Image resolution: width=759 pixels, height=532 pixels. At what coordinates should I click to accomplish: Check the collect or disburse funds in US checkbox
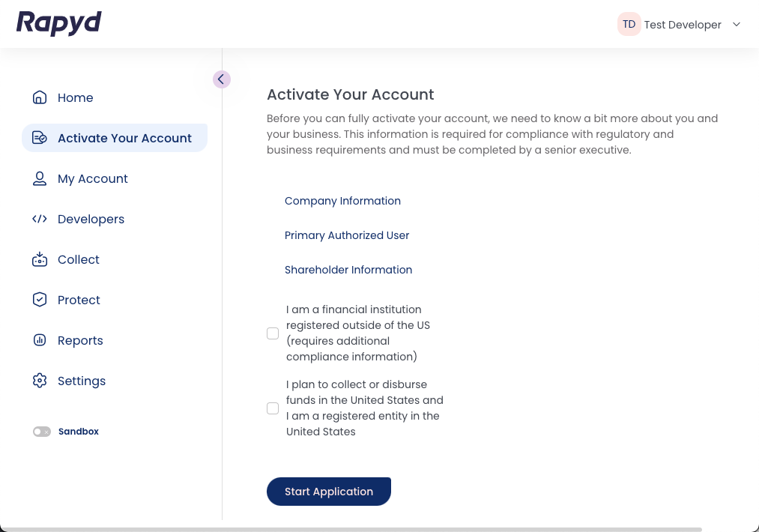(x=273, y=408)
